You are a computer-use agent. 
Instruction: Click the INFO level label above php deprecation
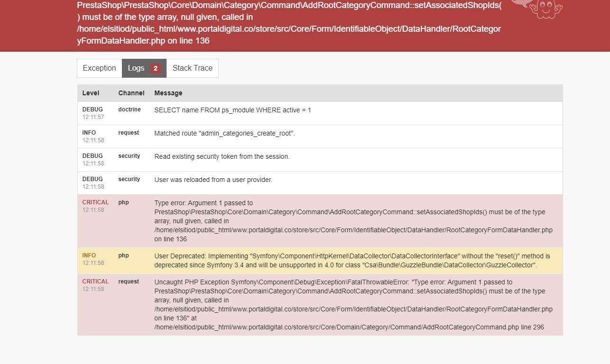pyautogui.click(x=89, y=255)
